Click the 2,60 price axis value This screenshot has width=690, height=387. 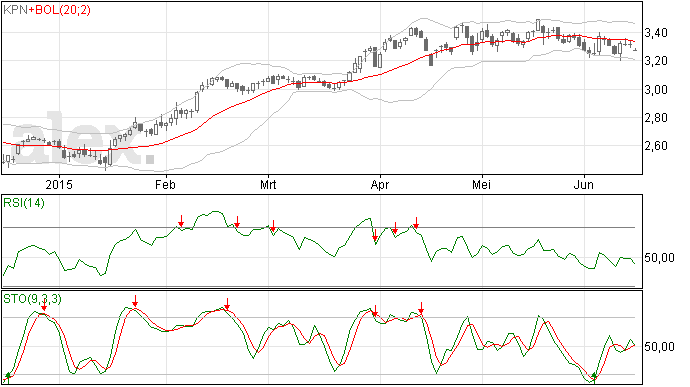[x=656, y=146]
